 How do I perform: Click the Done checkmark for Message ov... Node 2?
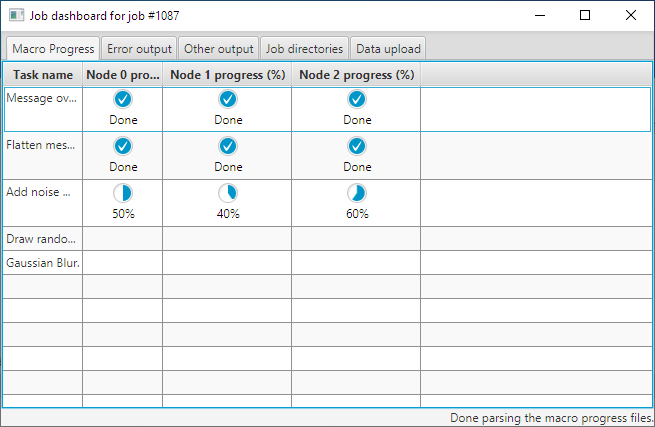pyautogui.click(x=357, y=99)
